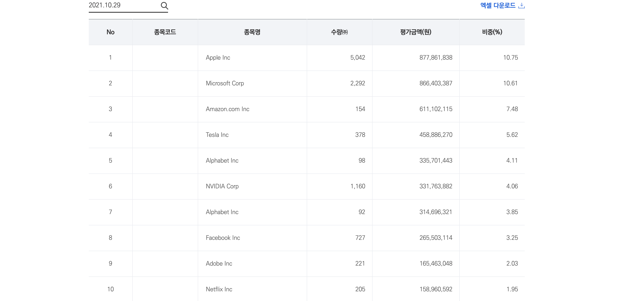Click the 종목코드 column header
Image resolution: width=644 pixels, height=301 pixels.
[165, 32]
